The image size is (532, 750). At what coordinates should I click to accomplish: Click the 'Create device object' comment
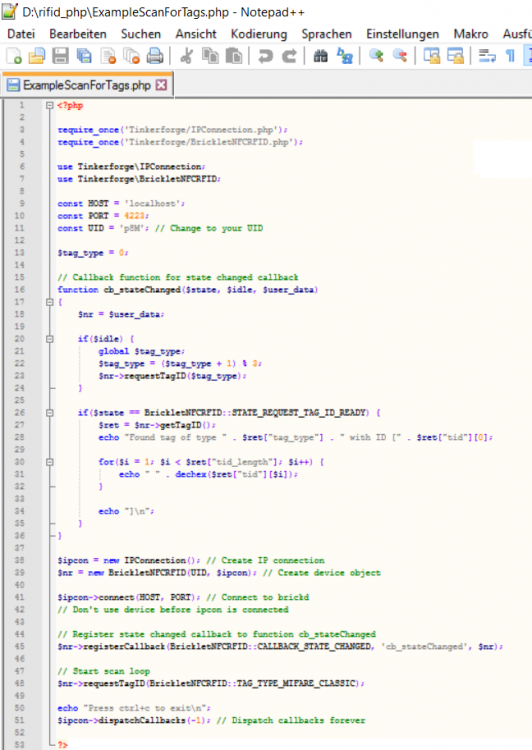pos(322,573)
